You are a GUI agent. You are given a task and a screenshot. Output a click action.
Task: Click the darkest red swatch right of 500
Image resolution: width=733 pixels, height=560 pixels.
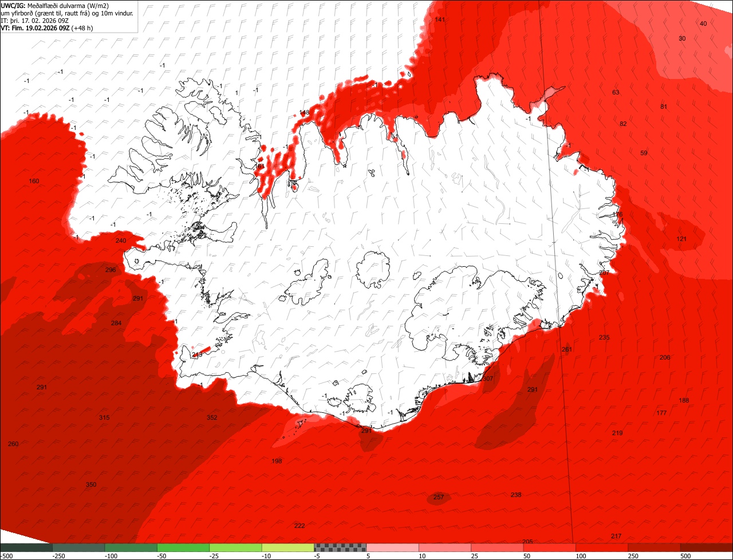click(707, 548)
